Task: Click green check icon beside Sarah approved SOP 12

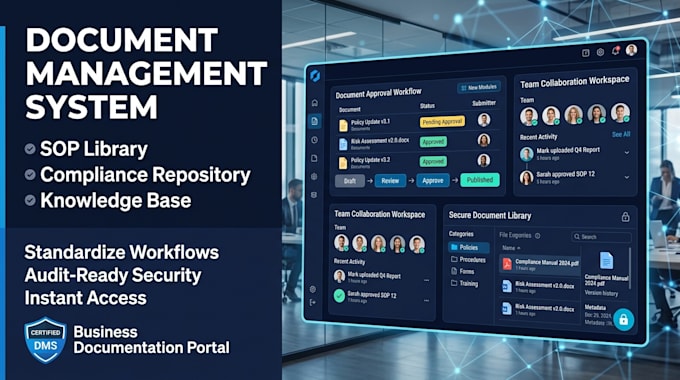Action: tap(339, 296)
